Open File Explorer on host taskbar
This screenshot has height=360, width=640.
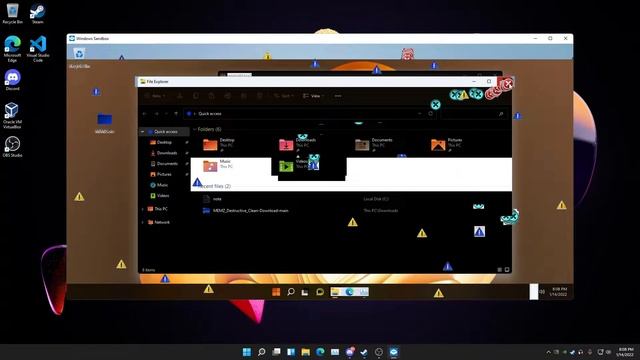pos(305,352)
